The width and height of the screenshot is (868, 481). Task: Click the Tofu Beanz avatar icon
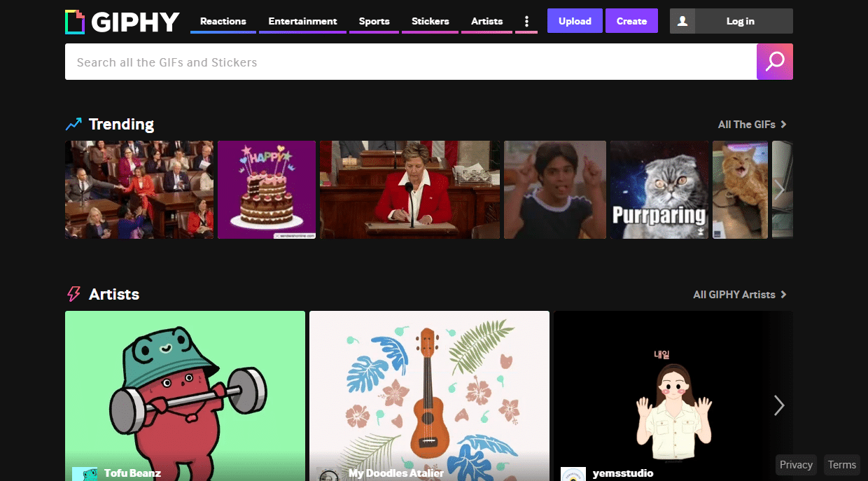pos(84,474)
